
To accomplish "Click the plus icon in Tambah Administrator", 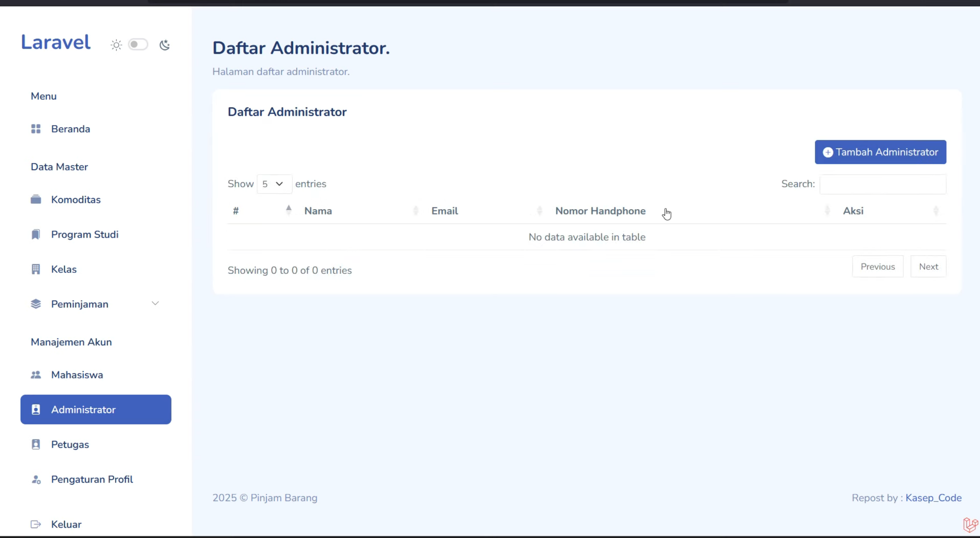I will tap(828, 152).
